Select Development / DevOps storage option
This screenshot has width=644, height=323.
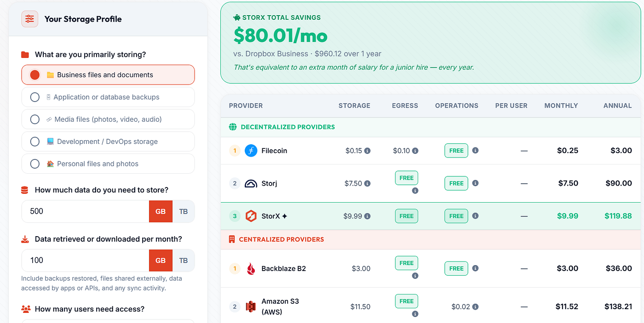click(x=108, y=142)
